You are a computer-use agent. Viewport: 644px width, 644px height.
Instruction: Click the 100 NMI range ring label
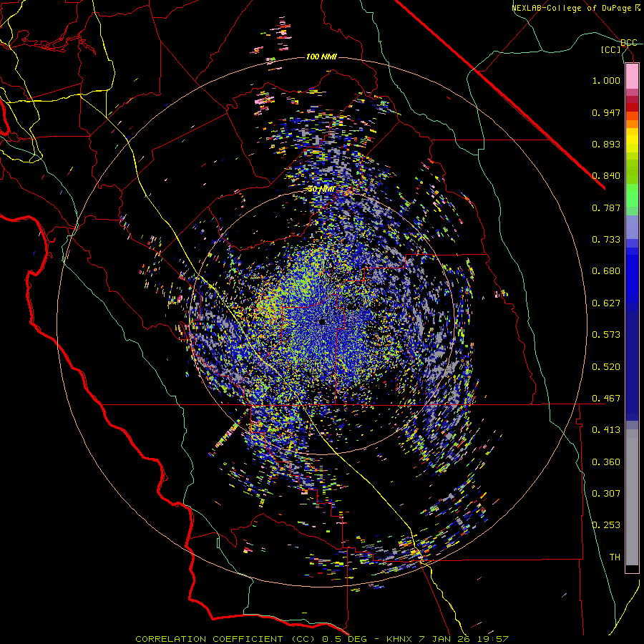[x=321, y=57]
